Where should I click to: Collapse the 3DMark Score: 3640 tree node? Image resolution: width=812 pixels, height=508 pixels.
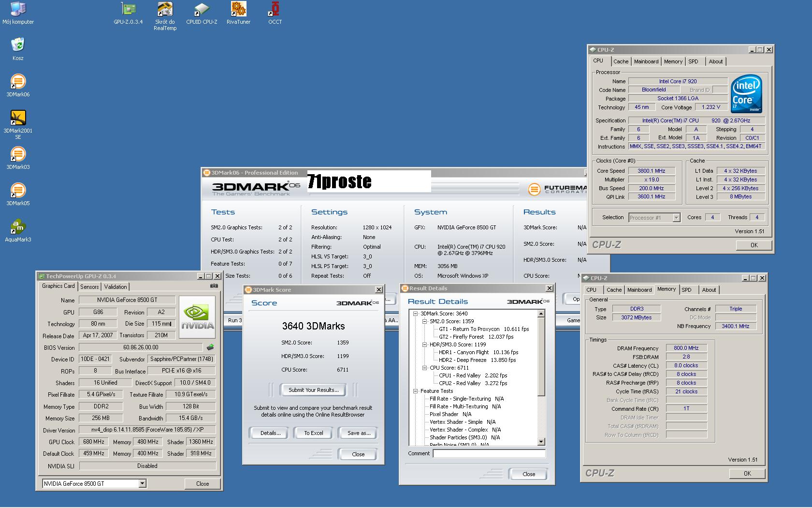(415, 314)
